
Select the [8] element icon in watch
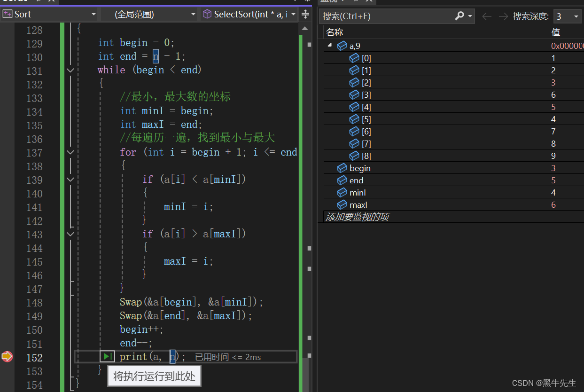(354, 156)
